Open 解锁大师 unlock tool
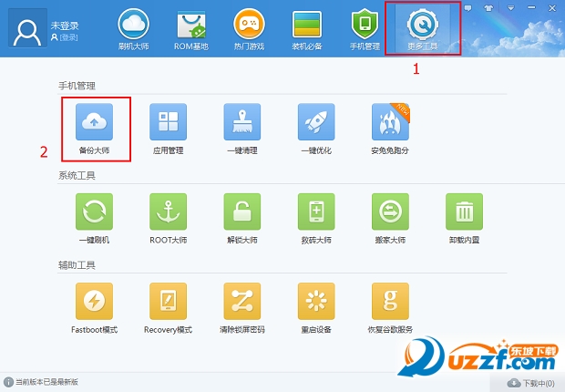The image size is (565, 392). [242, 211]
